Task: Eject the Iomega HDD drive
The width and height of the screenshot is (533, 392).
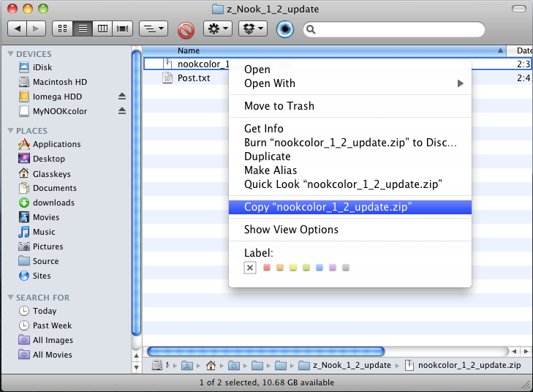Action: tap(122, 97)
